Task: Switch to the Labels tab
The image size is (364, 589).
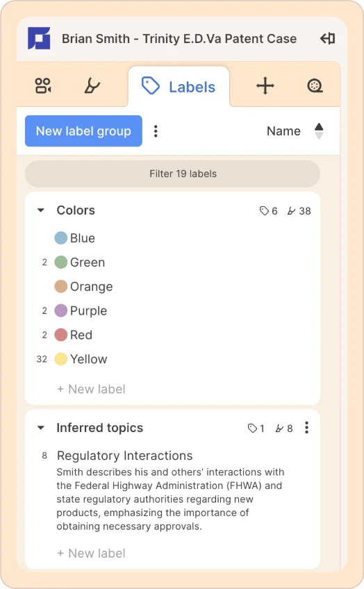Action: coord(179,87)
